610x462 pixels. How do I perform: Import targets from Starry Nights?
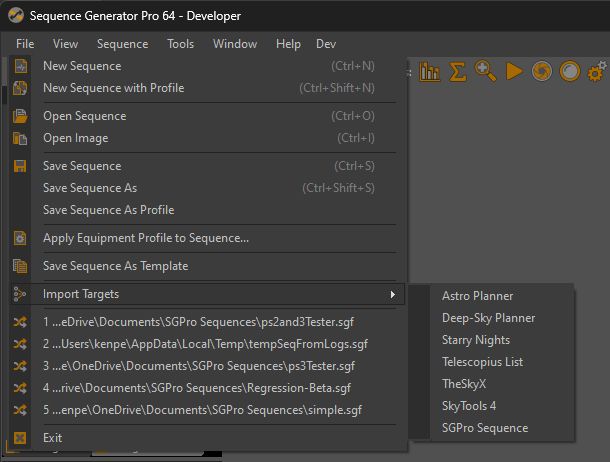coord(492,340)
